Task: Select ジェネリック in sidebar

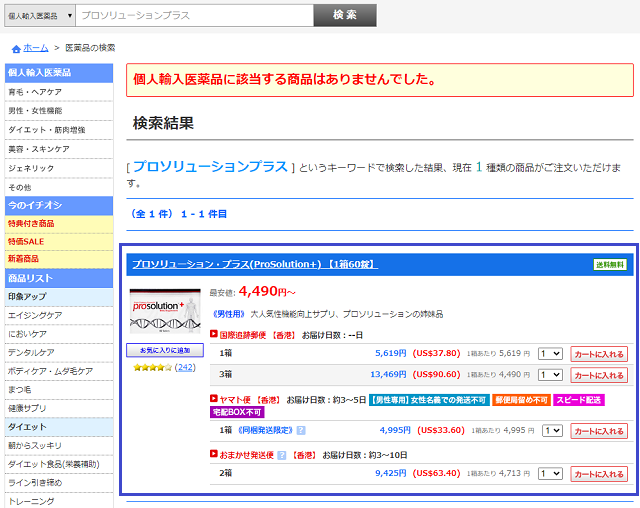Action: [59, 169]
